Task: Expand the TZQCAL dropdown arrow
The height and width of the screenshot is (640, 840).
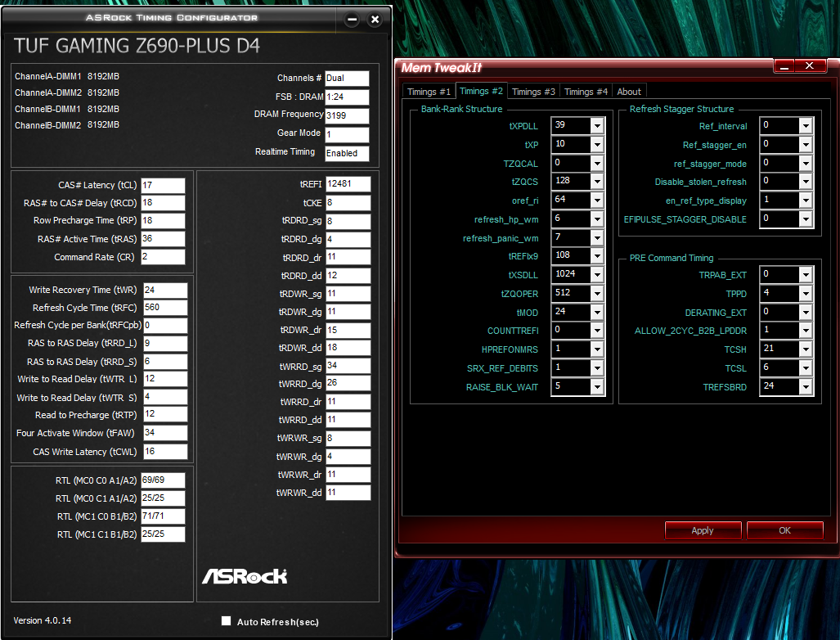Action: coord(597,163)
